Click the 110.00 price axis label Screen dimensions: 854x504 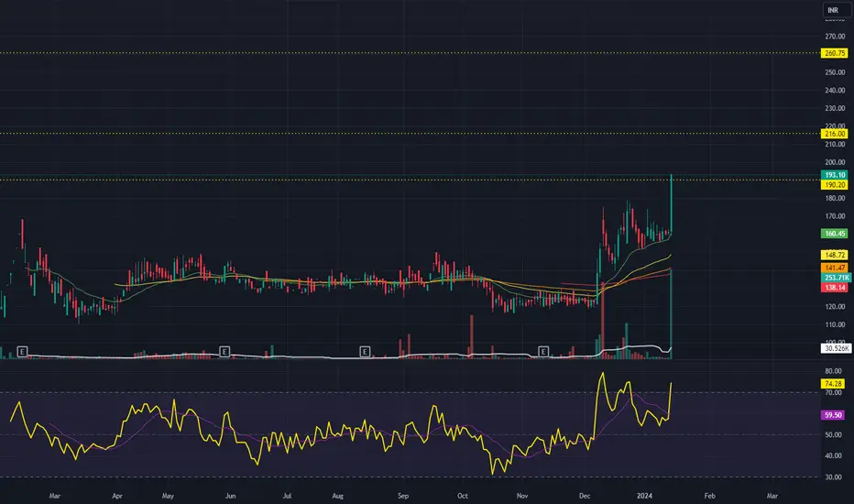tap(835, 324)
